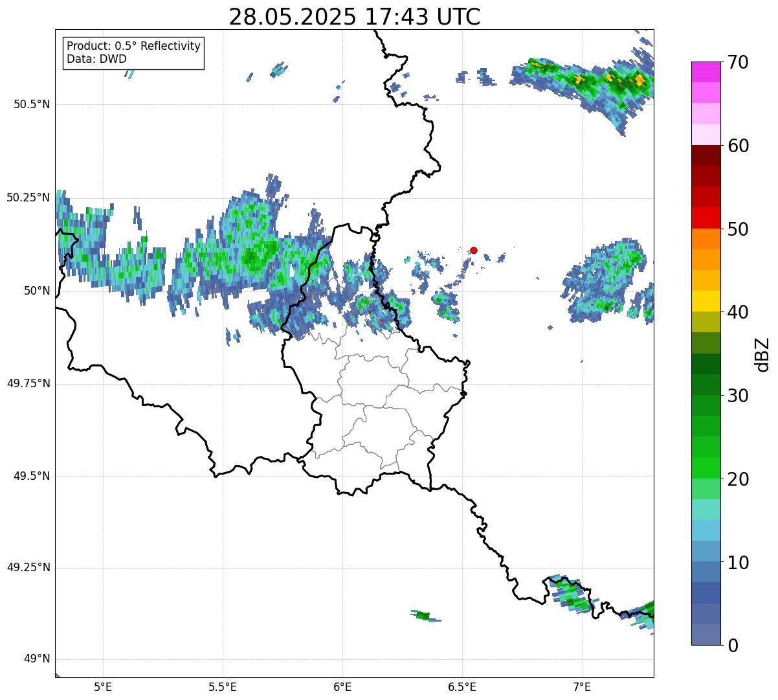The width and height of the screenshot is (778, 700).
Task: Pick the magenta top colorbar swatch
Action: [x=706, y=72]
